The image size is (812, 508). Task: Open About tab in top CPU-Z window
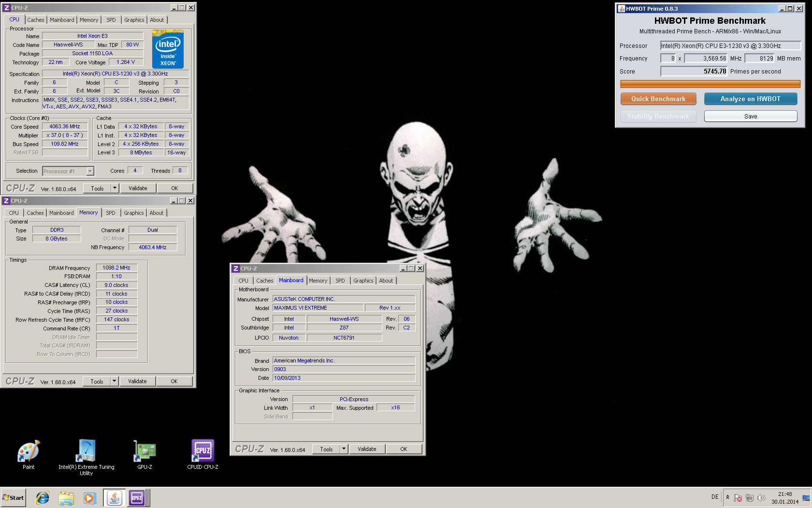[x=157, y=20]
